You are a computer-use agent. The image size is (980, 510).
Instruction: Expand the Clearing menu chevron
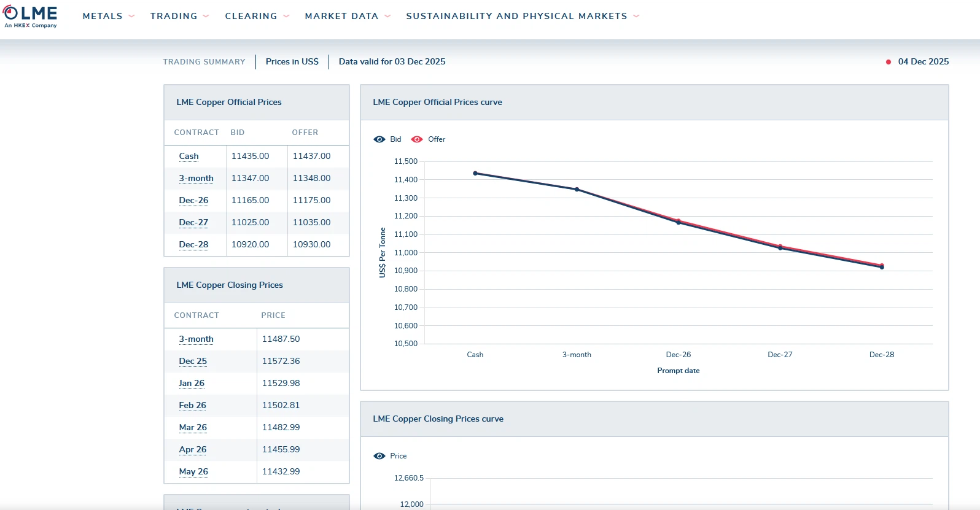pyautogui.click(x=286, y=17)
